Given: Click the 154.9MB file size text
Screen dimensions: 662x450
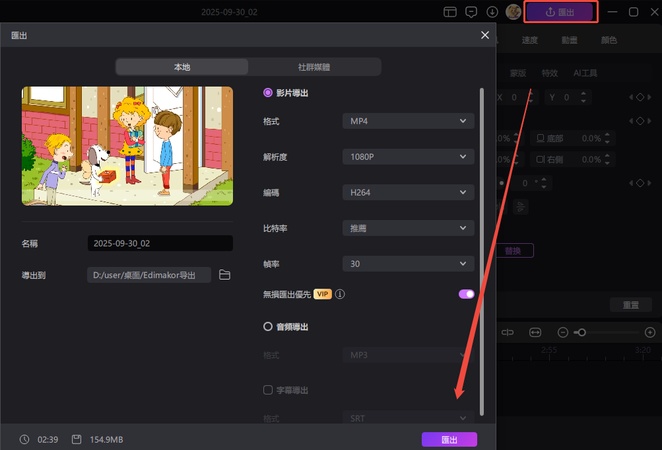Looking at the screenshot, I should point(106,439).
